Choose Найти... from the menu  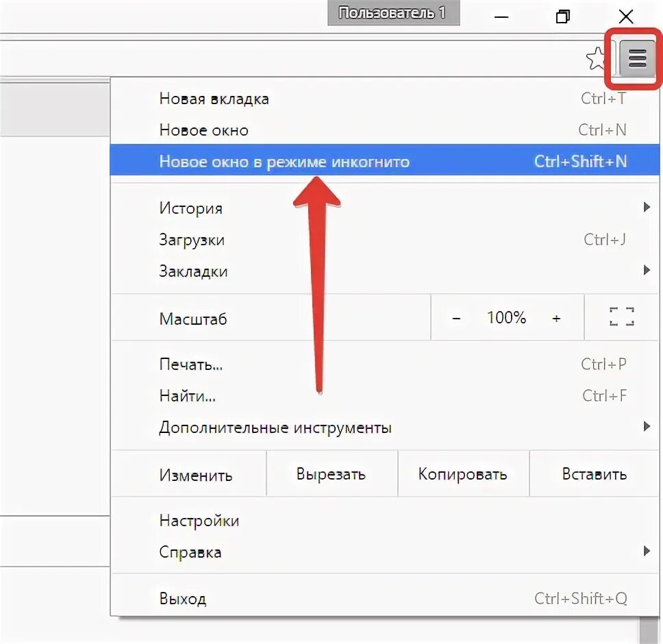385,396
